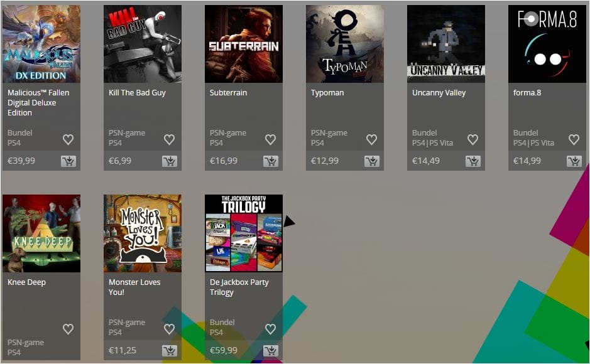Add Kill The Bad Guy to cart
Screen dimensions: 590x364
pyautogui.click(x=170, y=161)
